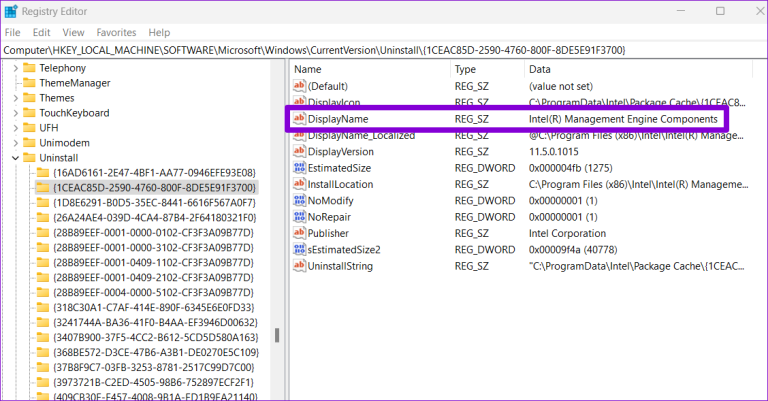Click the folder icon next to TouchKeyboard
Image resolution: width=768 pixels, height=401 pixels.
[x=28, y=113]
